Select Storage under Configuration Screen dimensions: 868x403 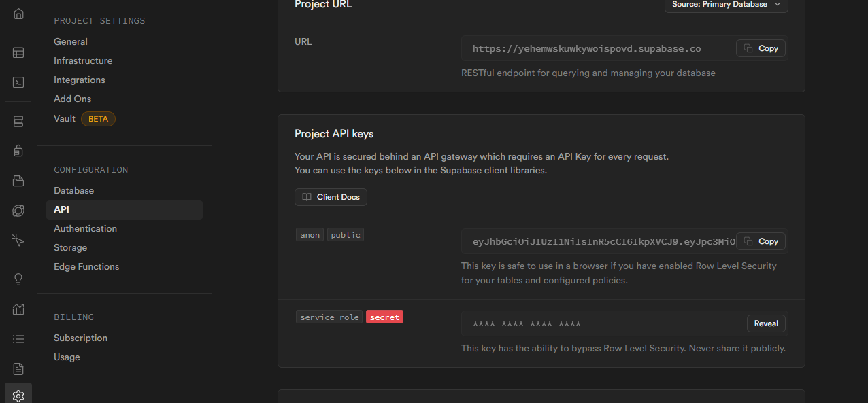(71, 247)
